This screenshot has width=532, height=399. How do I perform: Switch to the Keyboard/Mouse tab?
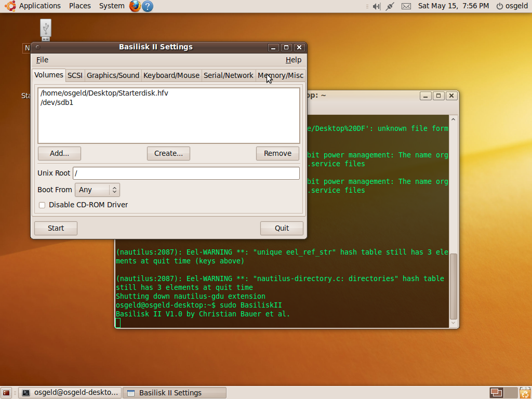[171, 75]
